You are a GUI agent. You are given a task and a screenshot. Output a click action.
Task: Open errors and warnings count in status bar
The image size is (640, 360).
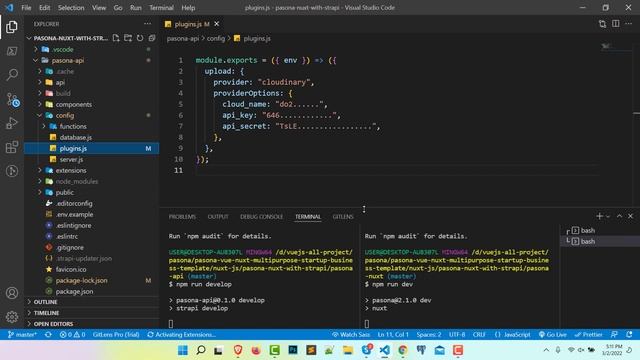pyautogui.click(x=72, y=335)
